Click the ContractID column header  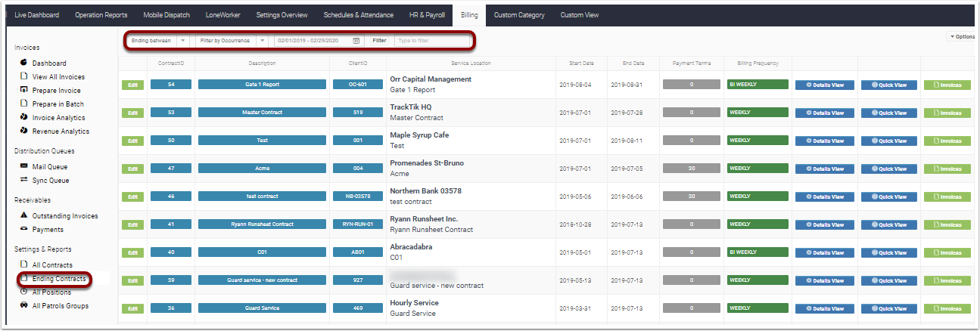tap(171, 63)
